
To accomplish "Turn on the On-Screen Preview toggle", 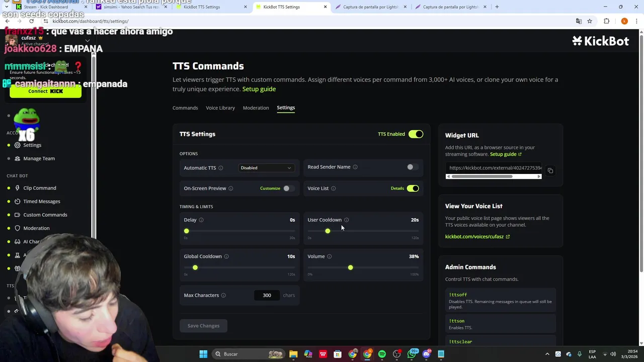I will tap(288, 189).
